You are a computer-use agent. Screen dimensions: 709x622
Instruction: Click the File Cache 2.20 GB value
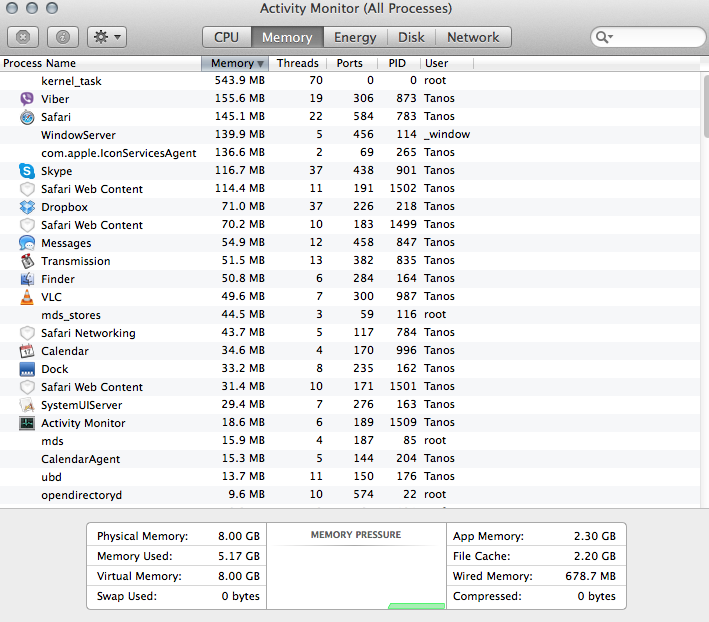tap(595, 556)
